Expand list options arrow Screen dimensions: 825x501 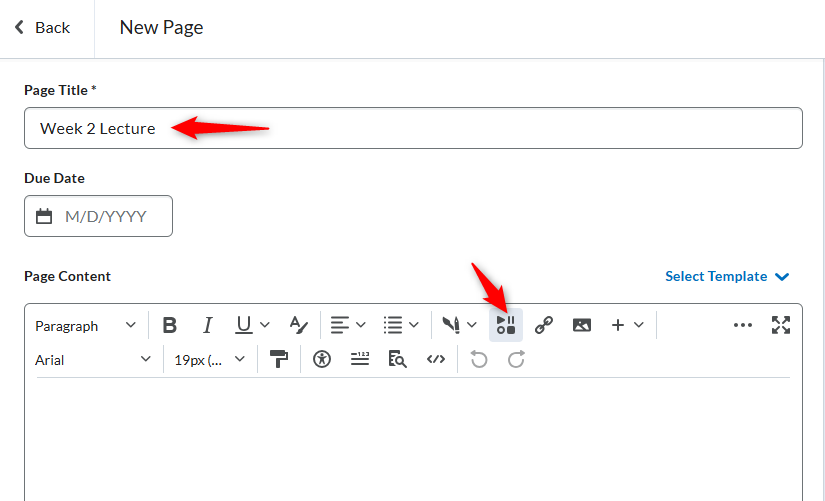pyautogui.click(x=414, y=325)
